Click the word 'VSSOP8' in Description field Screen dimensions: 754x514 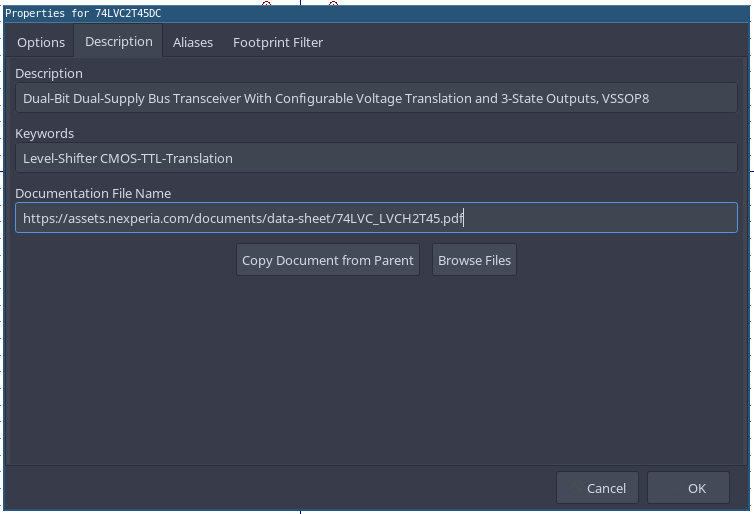pos(632,98)
